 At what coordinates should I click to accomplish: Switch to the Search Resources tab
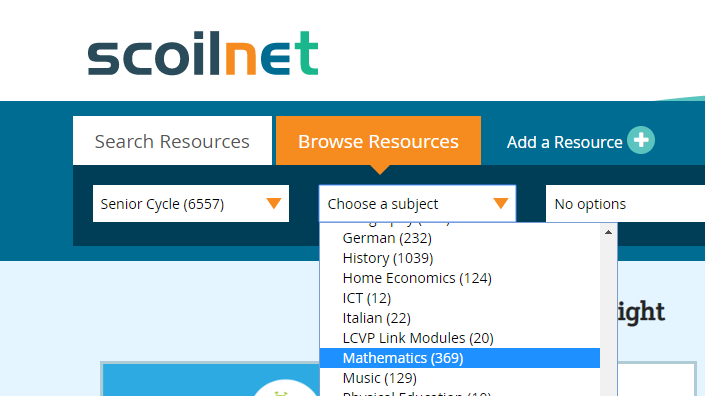point(172,141)
